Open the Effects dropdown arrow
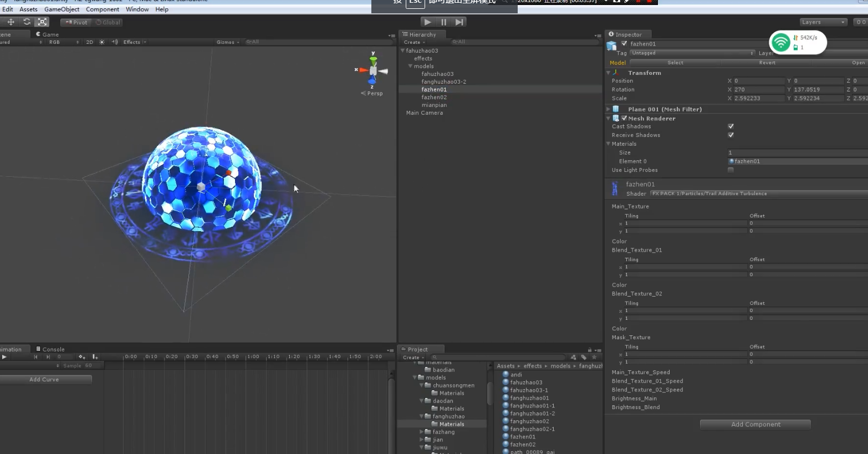This screenshot has width=868, height=454. [145, 42]
